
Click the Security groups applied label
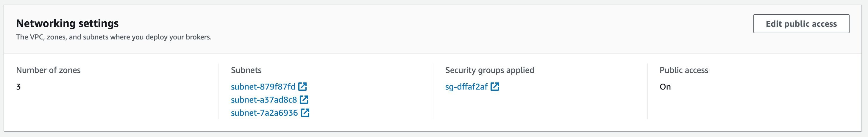click(489, 70)
